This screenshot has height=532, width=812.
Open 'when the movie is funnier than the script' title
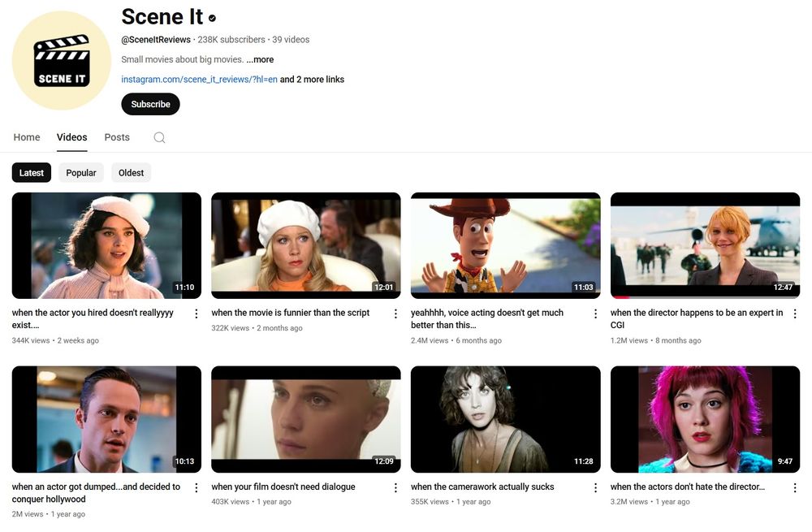[x=291, y=313]
